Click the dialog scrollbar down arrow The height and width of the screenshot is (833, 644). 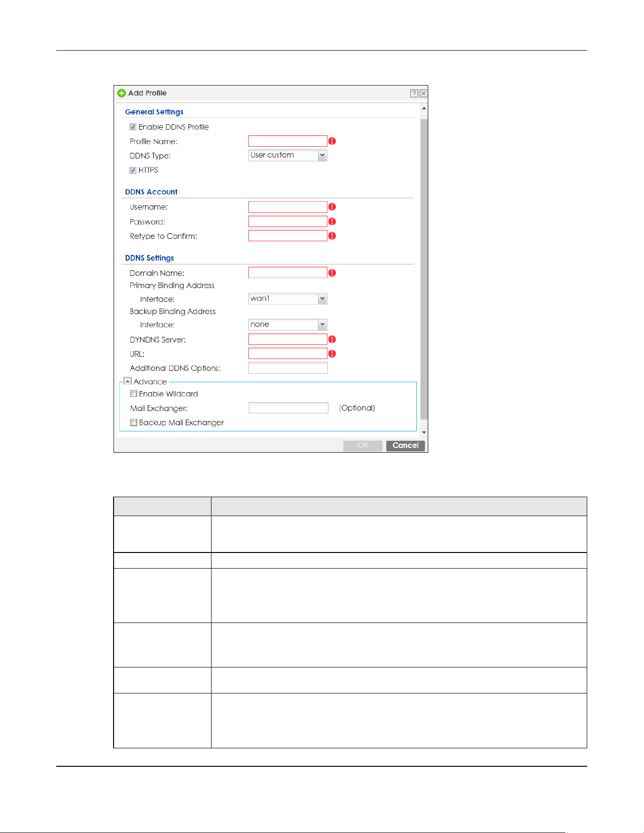[x=424, y=432]
